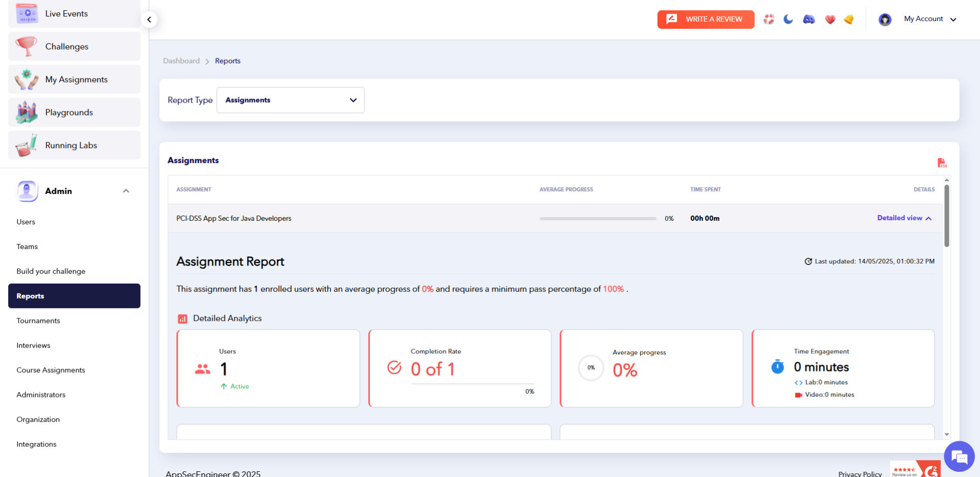Click the WRITE A REVIEW button
The height and width of the screenshot is (477, 980).
(x=705, y=19)
